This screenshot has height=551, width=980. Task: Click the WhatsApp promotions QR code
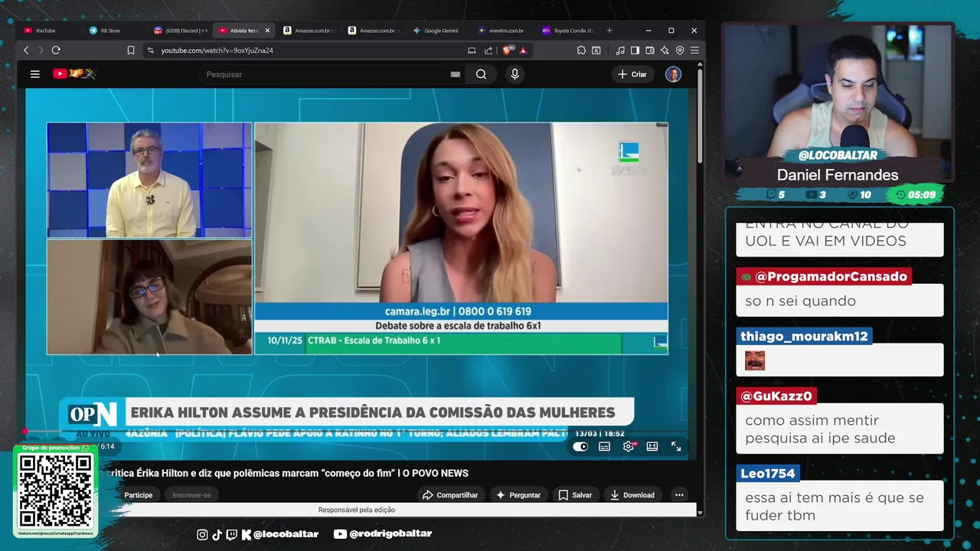pos(55,491)
